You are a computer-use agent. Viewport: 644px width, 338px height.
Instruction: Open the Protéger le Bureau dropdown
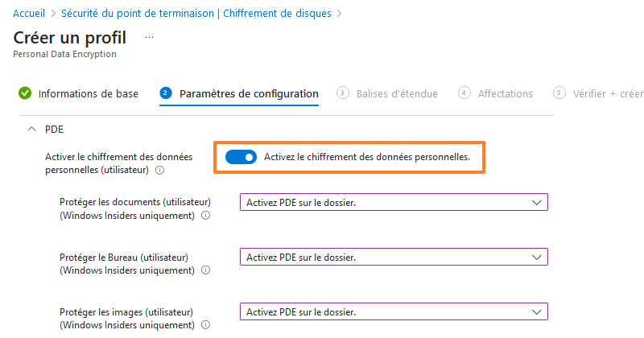pos(394,258)
